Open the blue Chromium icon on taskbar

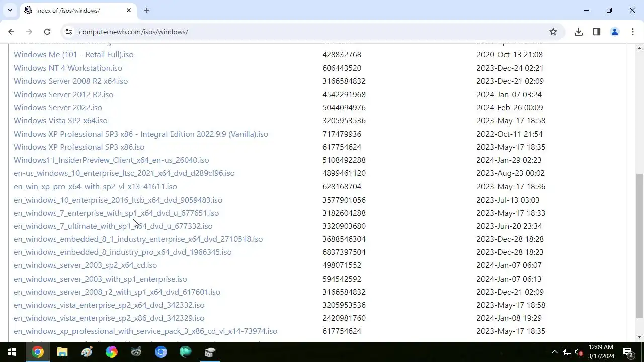(161, 352)
